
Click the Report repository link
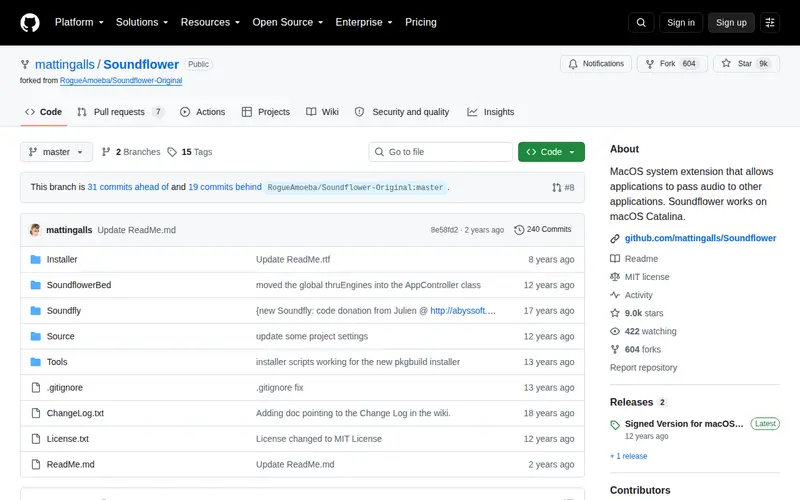click(x=643, y=368)
